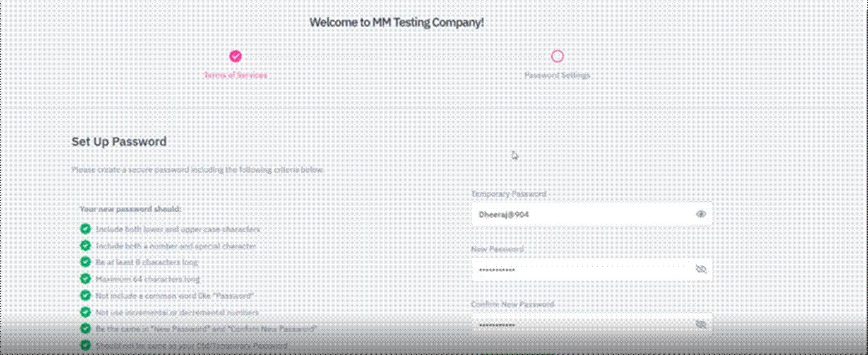Select the Terms of Services step label

point(235,75)
